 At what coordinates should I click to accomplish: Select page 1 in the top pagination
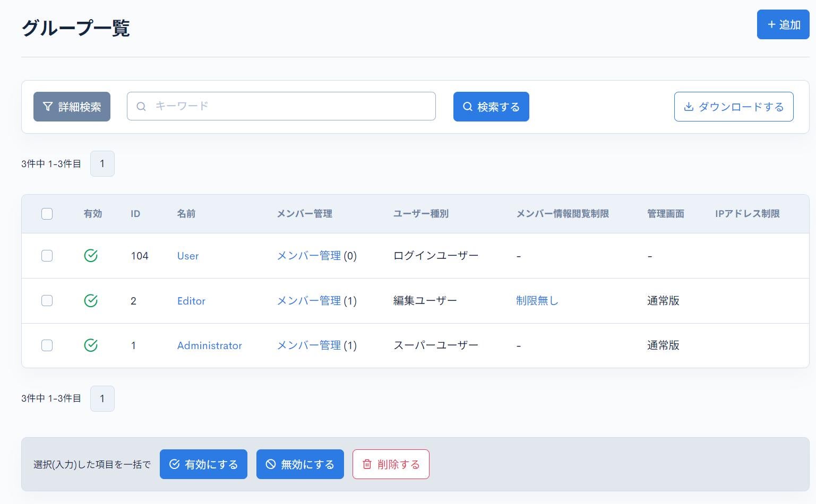[x=102, y=163]
